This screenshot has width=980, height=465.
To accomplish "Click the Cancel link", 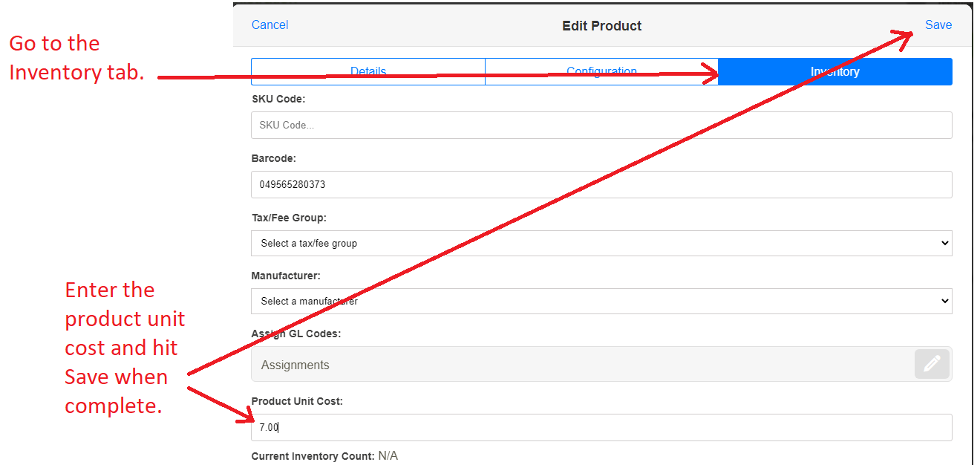I will (x=269, y=25).
